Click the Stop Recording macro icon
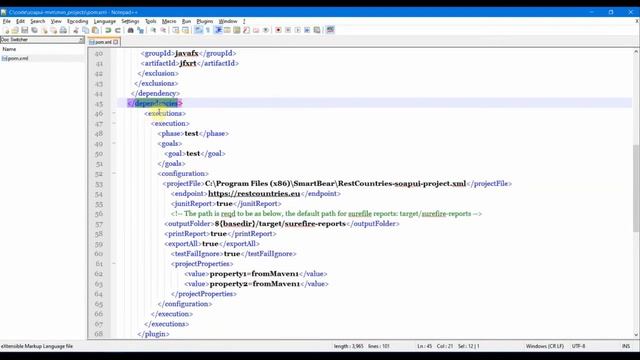Screen dimensions: 640x360 coord(288,30)
